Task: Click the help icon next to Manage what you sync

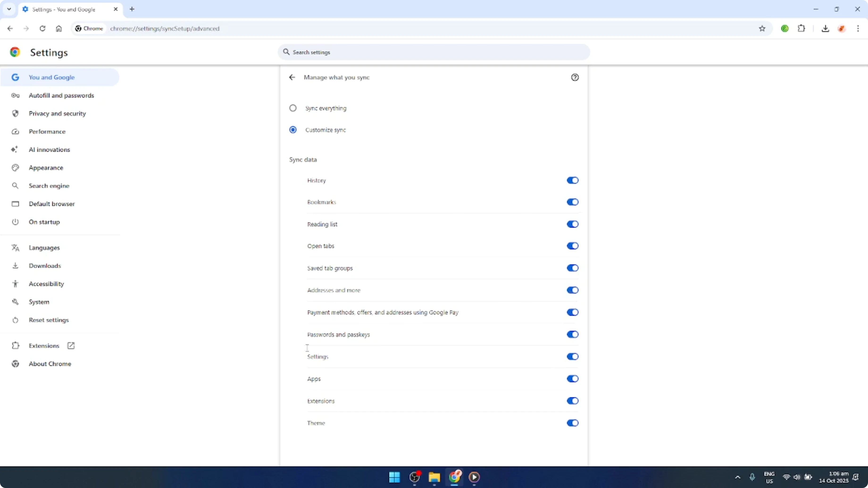Action: (575, 77)
